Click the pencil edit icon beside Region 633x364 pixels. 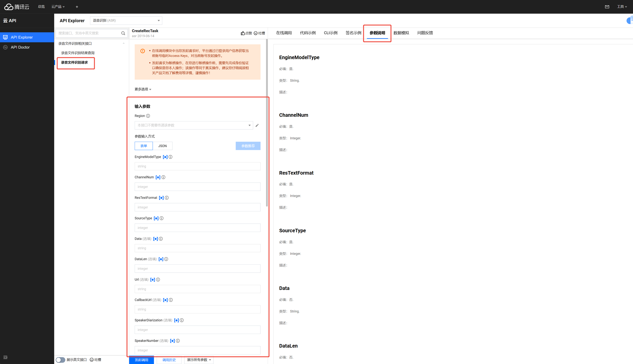pyautogui.click(x=257, y=125)
